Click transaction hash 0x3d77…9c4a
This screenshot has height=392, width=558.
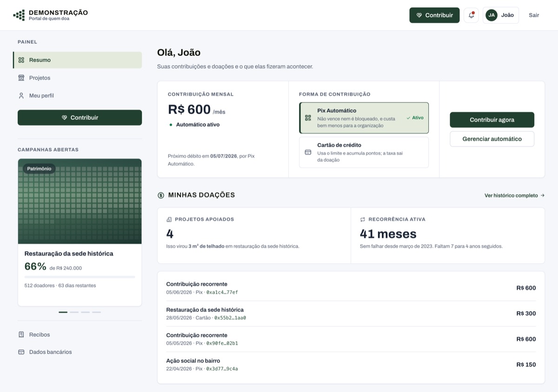(222, 369)
